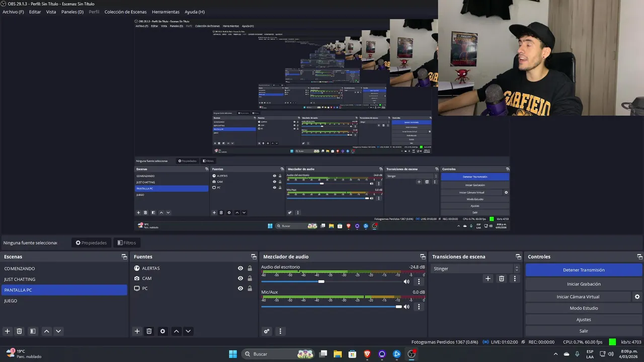Open audio mixer menu three-dot icon at bottom

click(280, 331)
